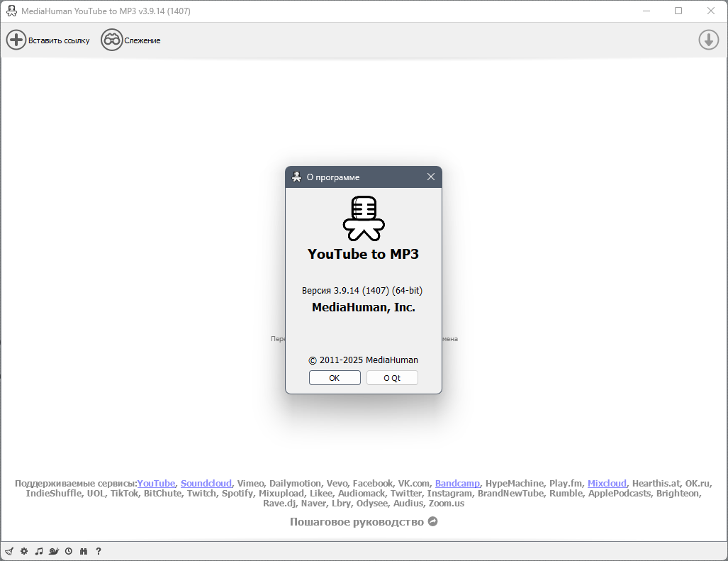Toggle the snail speed-limit icon
This screenshot has width=728, height=561.
(54, 551)
